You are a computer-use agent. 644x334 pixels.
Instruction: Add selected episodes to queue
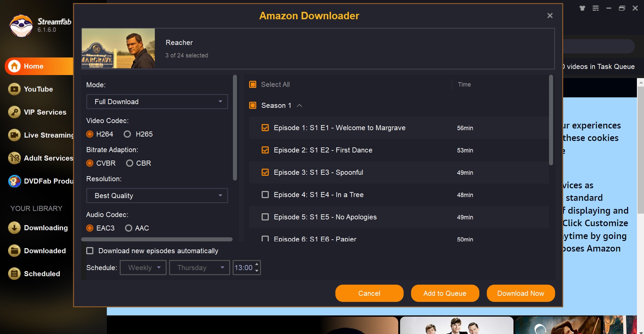(x=445, y=293)
